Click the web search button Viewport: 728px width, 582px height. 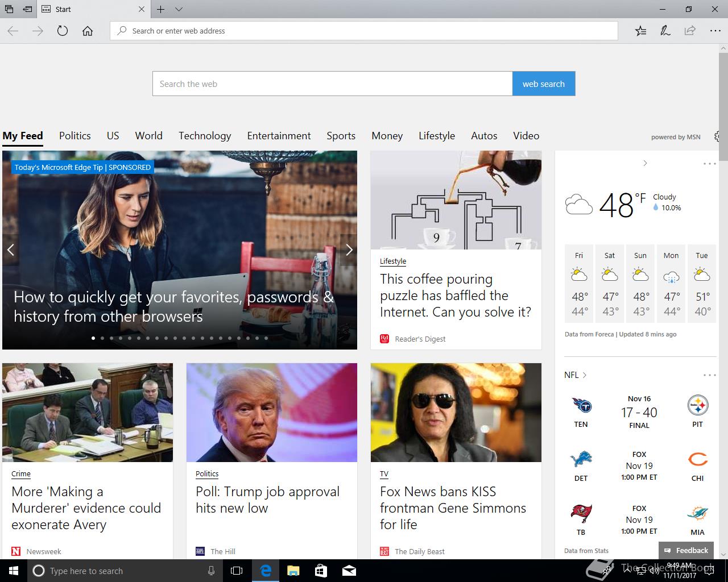(544, 84)
